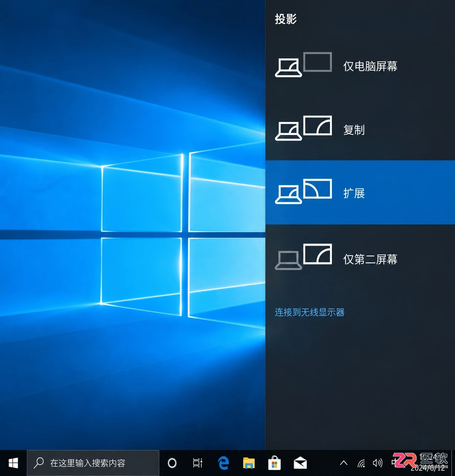The height and width of the screenshot is (476, 455).
Task: Select the highlighted 扩展 extend mode
Action: (x=360, y=193)
